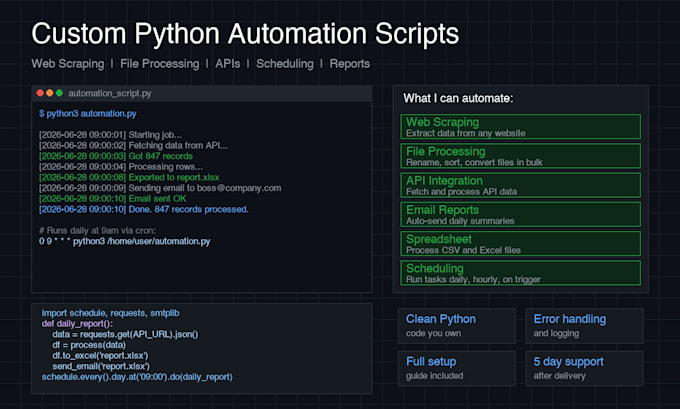Click File Processing in the subtitle line
This screenshot has width=680, height=409.
[x=160, y=64]
